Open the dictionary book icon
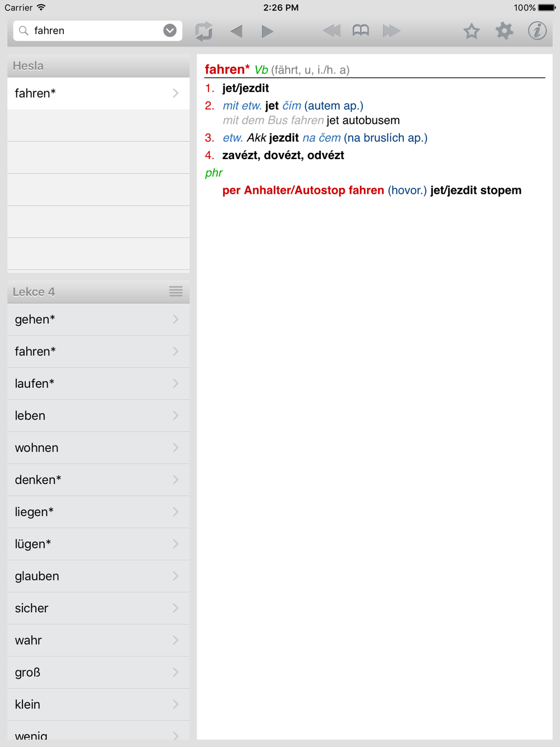The image size is (560, 747). point(361,31)
